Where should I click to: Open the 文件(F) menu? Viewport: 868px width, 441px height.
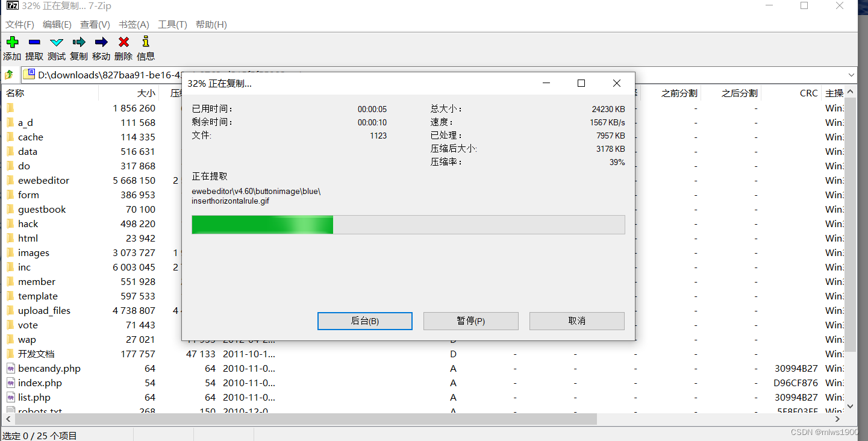[19, 25]
